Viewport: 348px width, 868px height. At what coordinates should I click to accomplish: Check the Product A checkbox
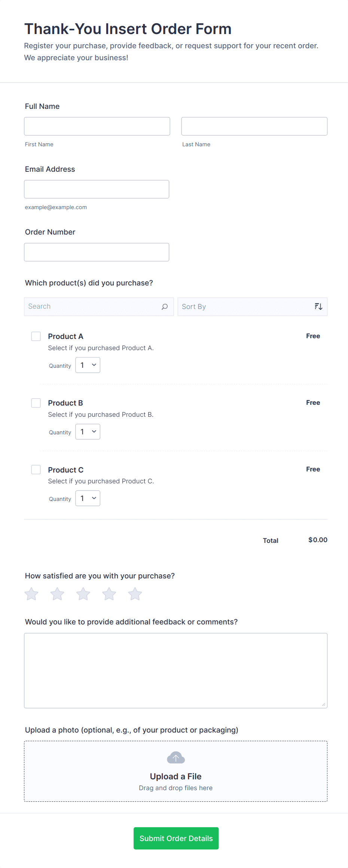coord(36,336)
